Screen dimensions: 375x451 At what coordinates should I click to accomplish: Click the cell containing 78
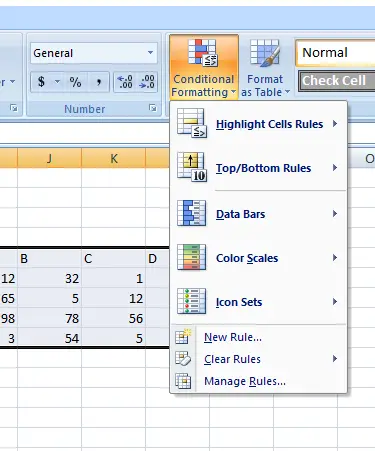(x=49, y=318)
